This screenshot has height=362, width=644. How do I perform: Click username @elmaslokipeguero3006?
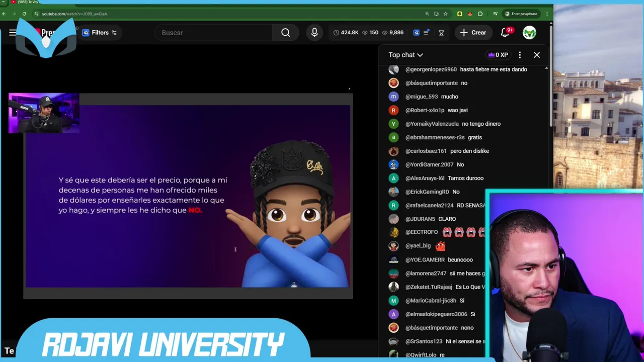click(436, 314)
